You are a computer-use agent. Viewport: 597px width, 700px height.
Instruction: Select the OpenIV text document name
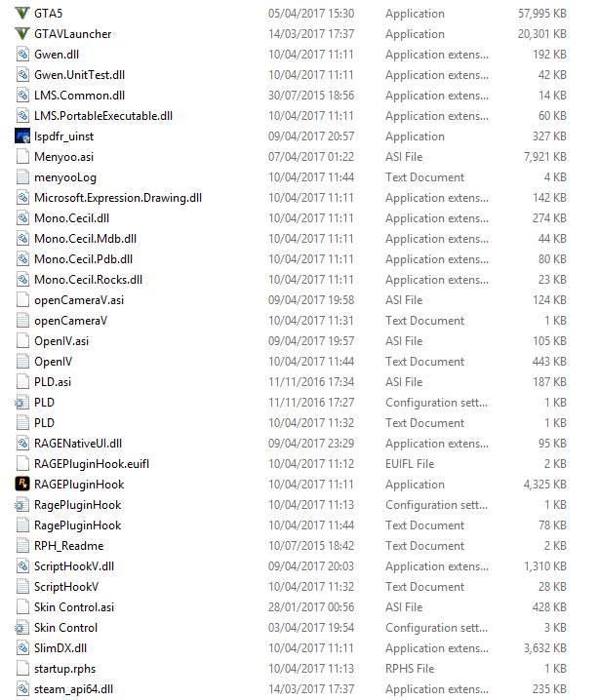coord(53,362)
